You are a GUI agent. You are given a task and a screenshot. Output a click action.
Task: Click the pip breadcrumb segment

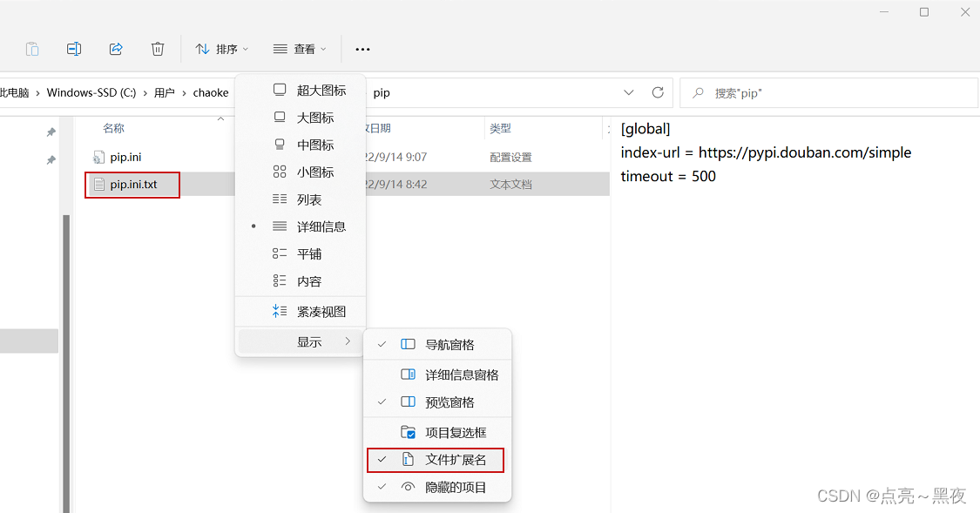pyautogui.click(x=382, y=93)
